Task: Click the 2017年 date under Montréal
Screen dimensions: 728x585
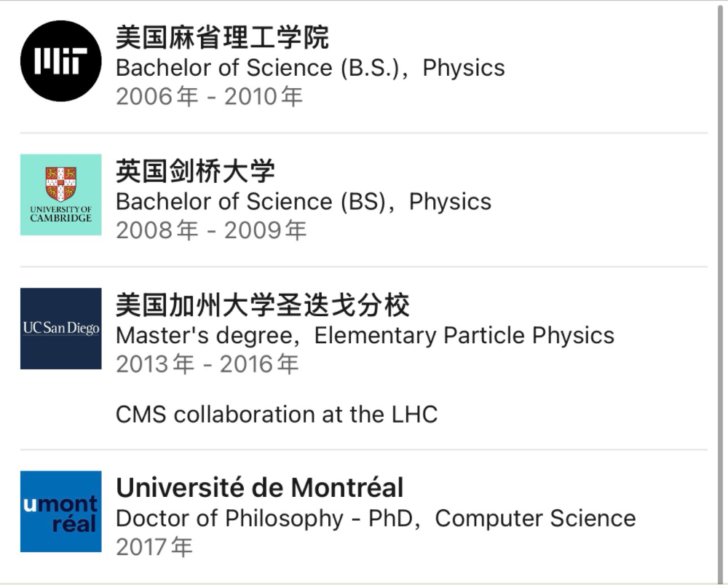Action: pos(154,546)
